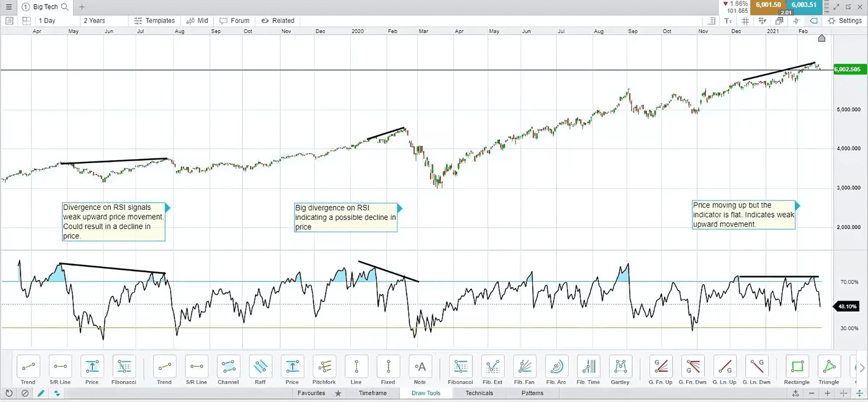
Task: Switch to the Technicals tab
Action: click(x=479, y=393)
